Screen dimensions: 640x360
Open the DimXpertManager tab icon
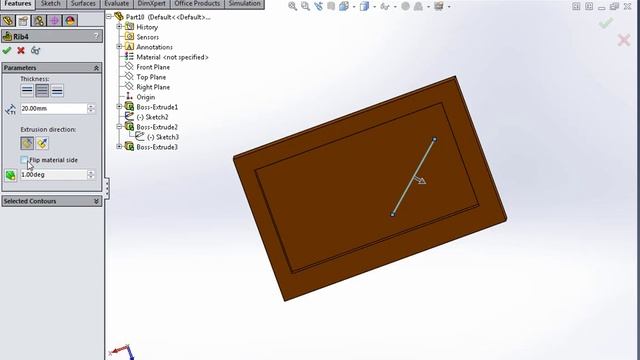coord(54,20)
